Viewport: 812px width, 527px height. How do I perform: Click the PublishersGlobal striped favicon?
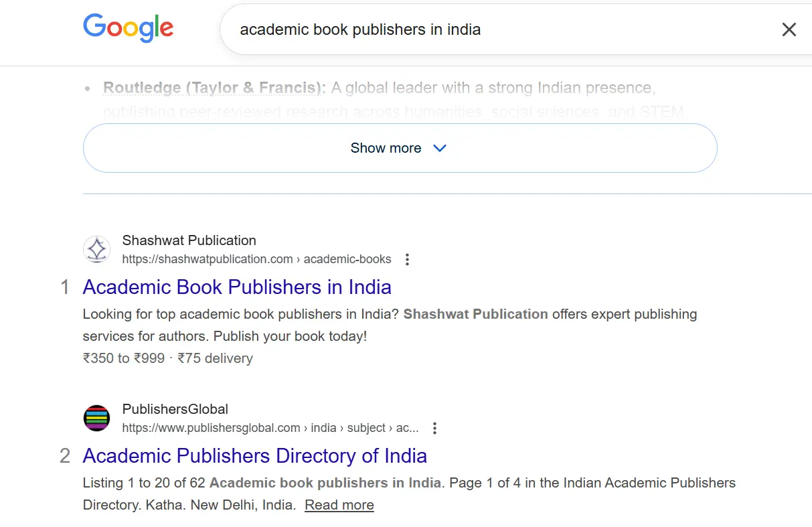click(96, 418)
